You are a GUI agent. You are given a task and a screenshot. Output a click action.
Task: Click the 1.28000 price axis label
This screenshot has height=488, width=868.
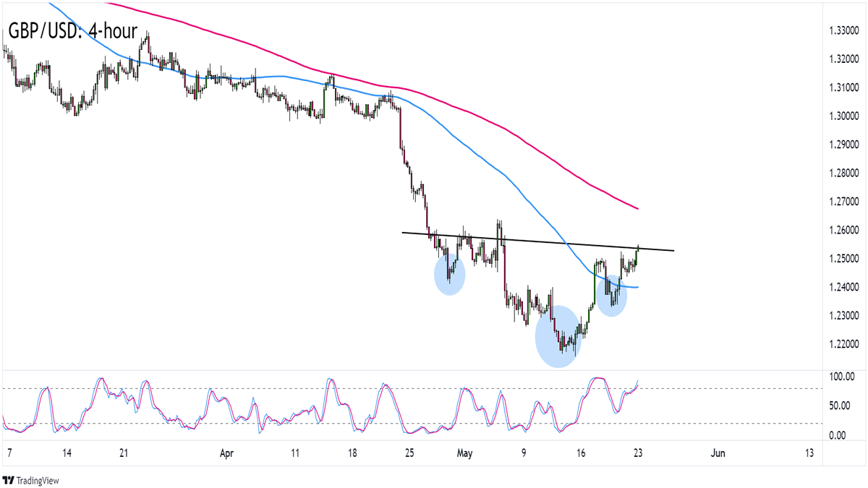[x=845, y=174]
